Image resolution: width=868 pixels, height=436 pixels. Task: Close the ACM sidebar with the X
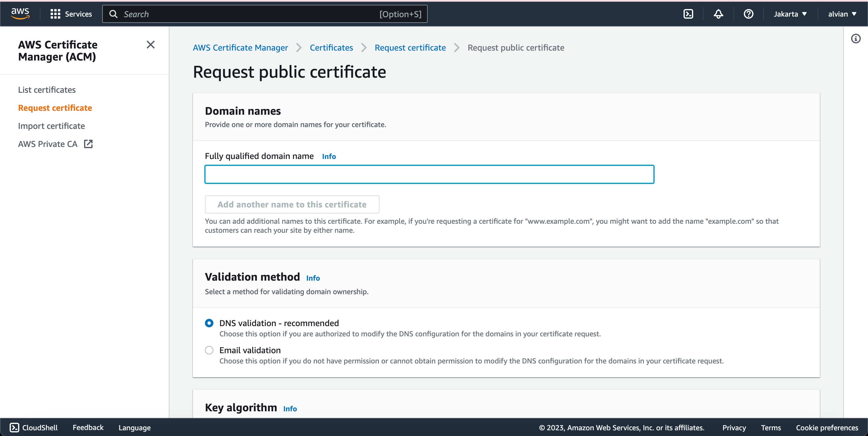click(x=150, y=45)
